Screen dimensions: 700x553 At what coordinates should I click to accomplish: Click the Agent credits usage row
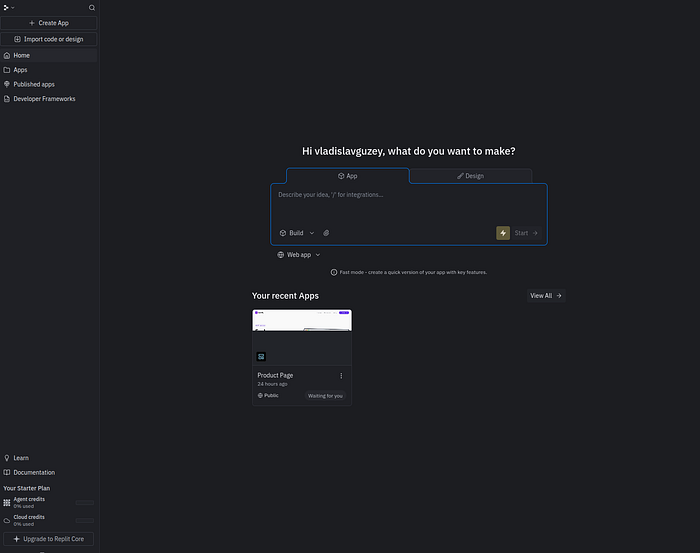click(x=49, y=503)
